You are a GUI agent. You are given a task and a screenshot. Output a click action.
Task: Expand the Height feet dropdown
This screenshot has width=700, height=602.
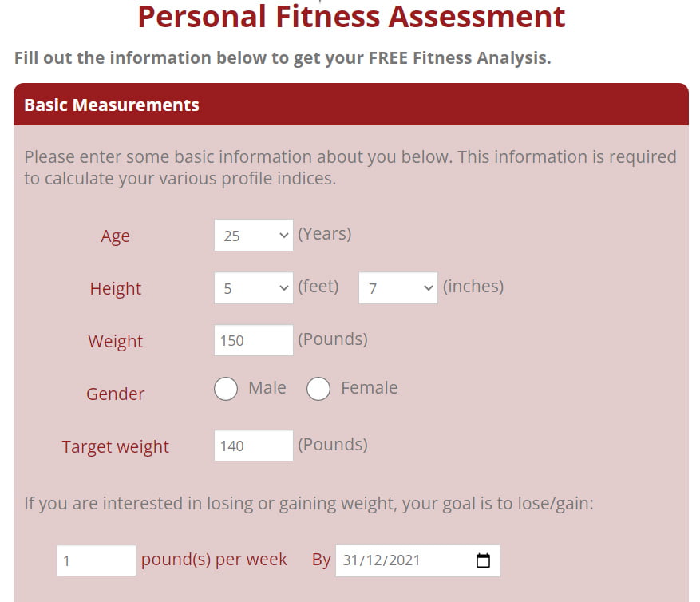254,287
